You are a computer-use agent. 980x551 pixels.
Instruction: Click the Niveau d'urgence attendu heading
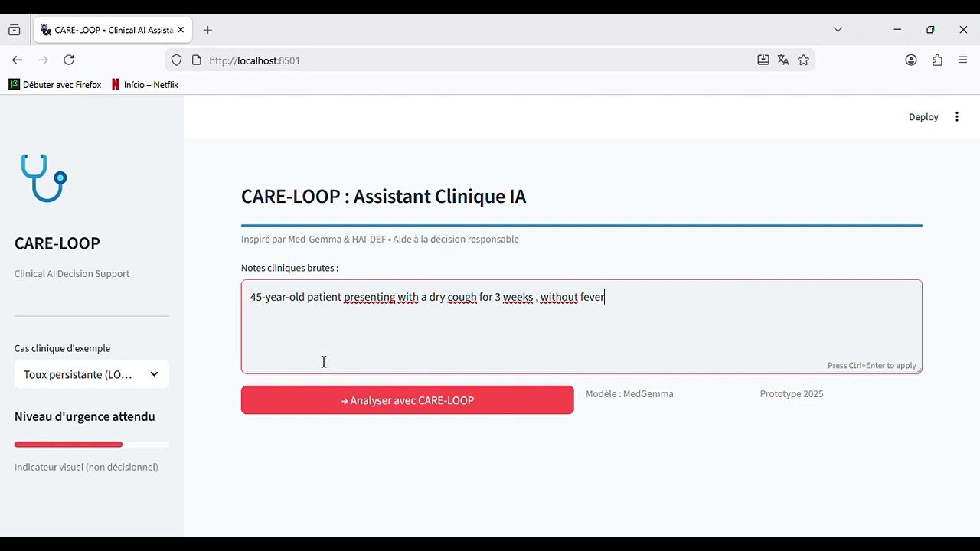(85, 417)
